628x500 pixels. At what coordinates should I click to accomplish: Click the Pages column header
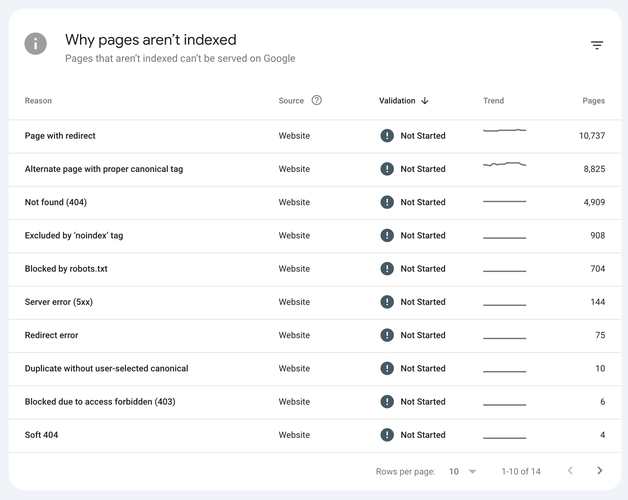pyautogui.click(x=593, y=100)
